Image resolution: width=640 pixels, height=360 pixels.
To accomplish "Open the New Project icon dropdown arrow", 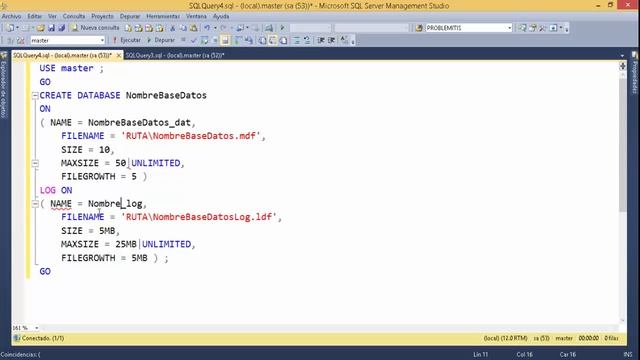I will (x=17, y=28).
